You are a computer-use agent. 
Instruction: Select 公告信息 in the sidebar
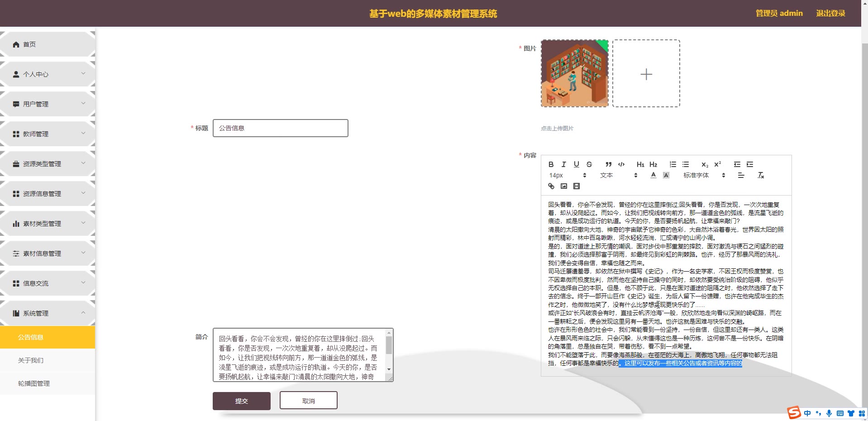[48, 337]
